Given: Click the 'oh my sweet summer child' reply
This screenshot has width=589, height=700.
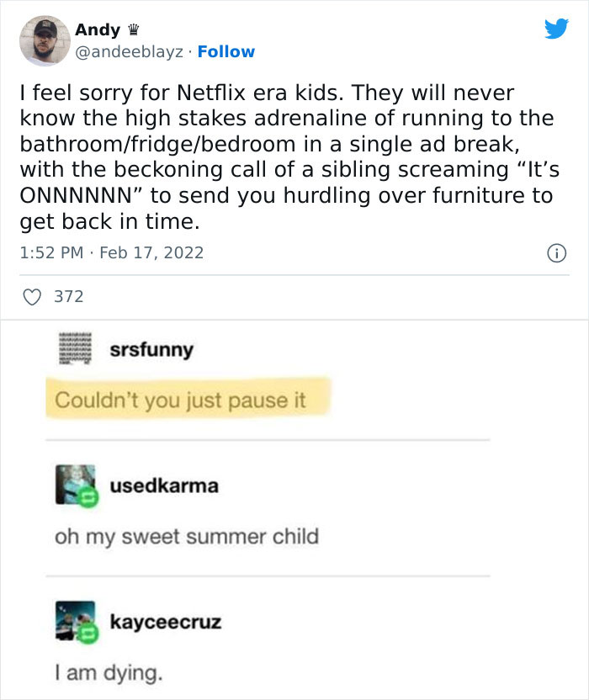Looking at the screenshot, I should tap(187, 537).
